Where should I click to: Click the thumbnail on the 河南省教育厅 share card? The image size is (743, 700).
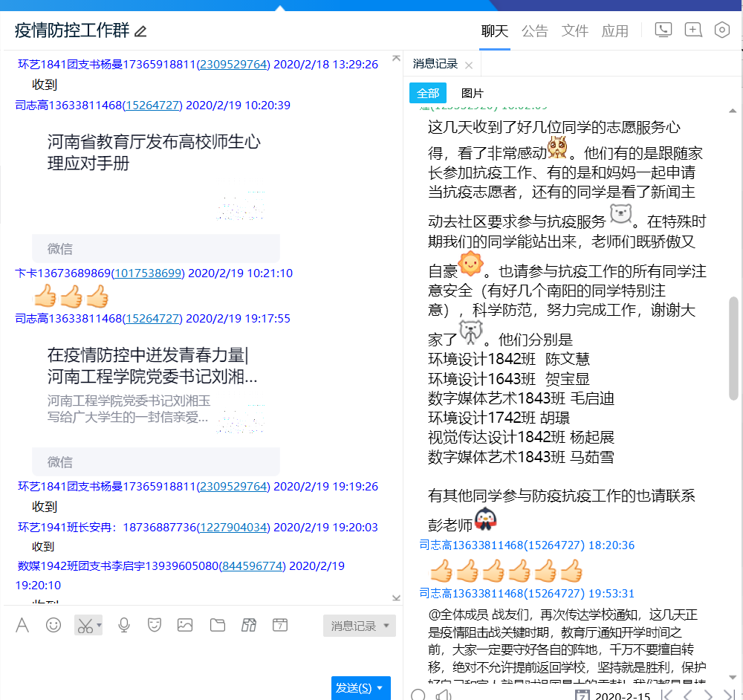(241, 200)
